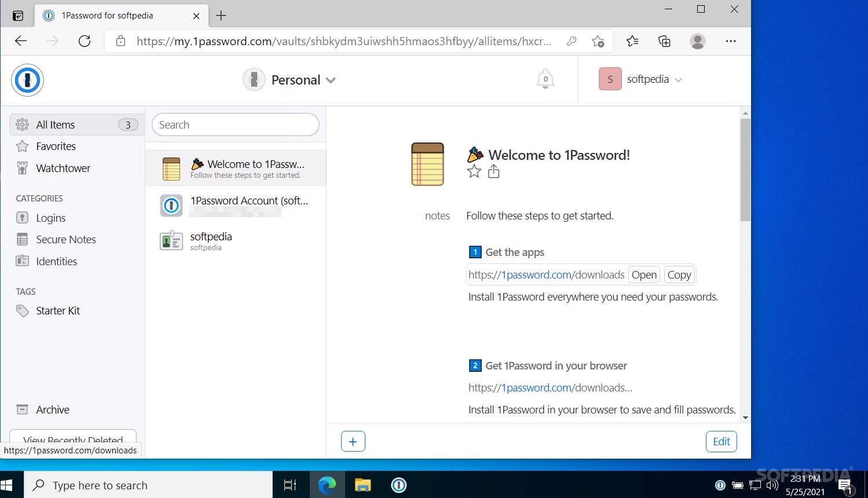Click the password key icon in the address bar
The width and height of the screenshot is (868, 498).
click(572, 41)
